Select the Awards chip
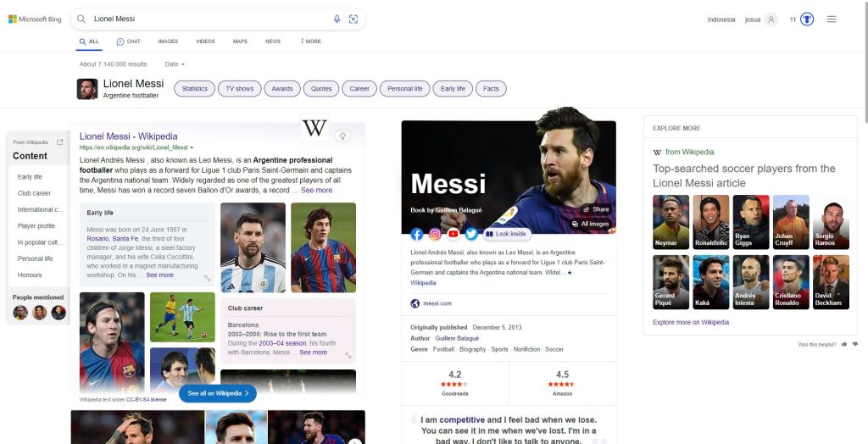The height and width of the screenshot is (444, 868). pos(282,89)
